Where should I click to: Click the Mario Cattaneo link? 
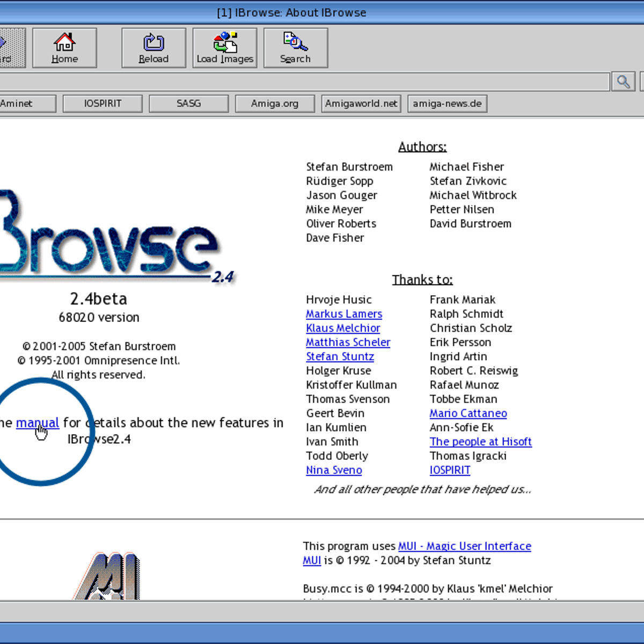click(x=468, y=413)
